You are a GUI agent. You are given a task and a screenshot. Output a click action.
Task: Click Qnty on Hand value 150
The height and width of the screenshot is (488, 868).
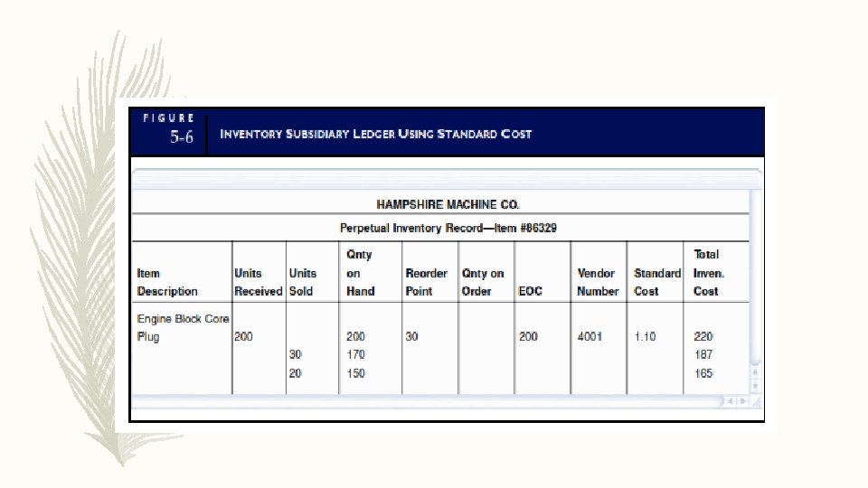click(x=355, y=373)
